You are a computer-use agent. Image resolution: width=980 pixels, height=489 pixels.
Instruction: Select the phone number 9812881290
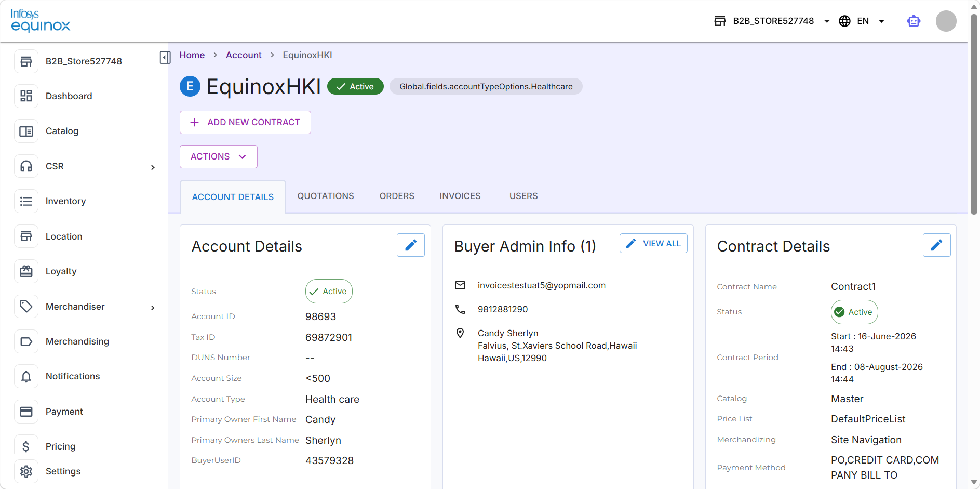click(x=503, y=309)
